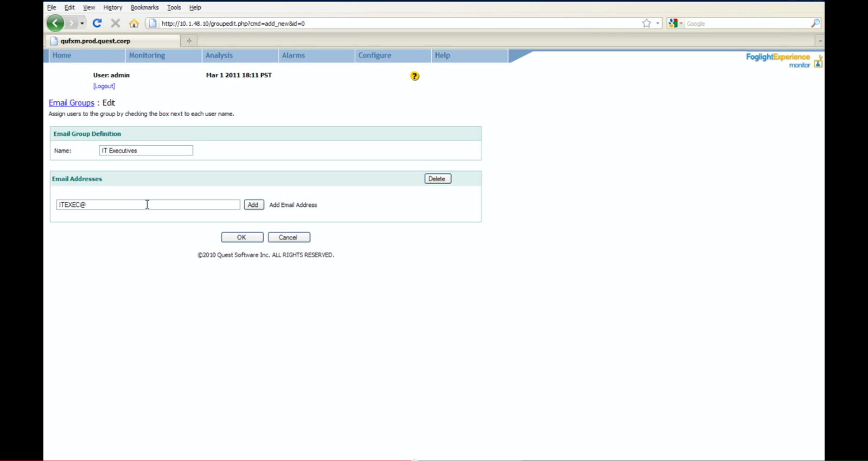
Task: Click the page icon in the address bar
Action: (x=153, y=24)
